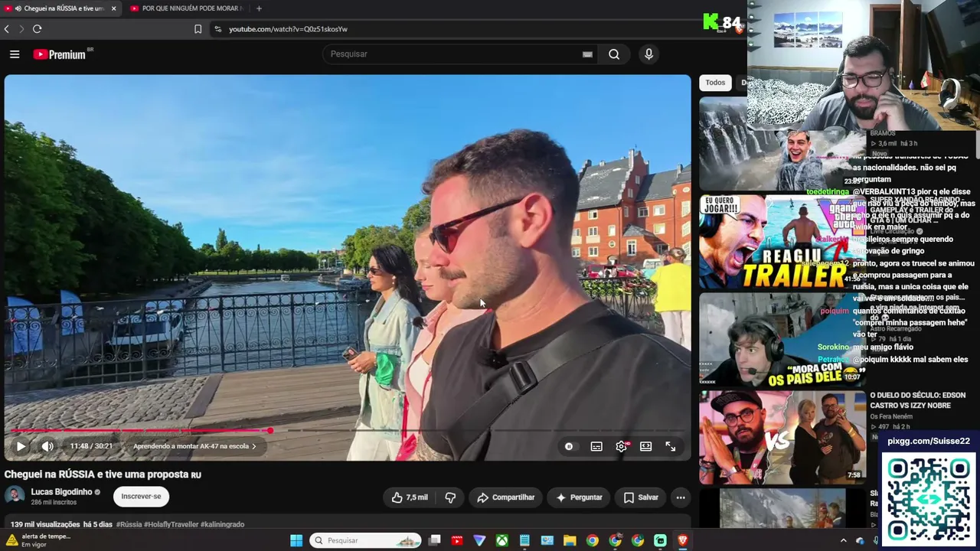The height and width of the screenshot is (551, 980).
Task: Seek on the video progress bar
Action: click(x=348, y=431)
